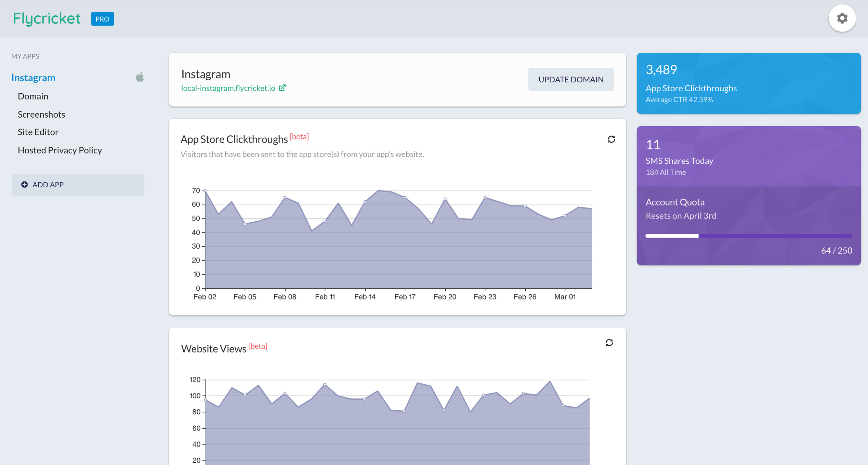Click the '184 All Time' text
Screen dimensions: 868x465
(666, 172)
